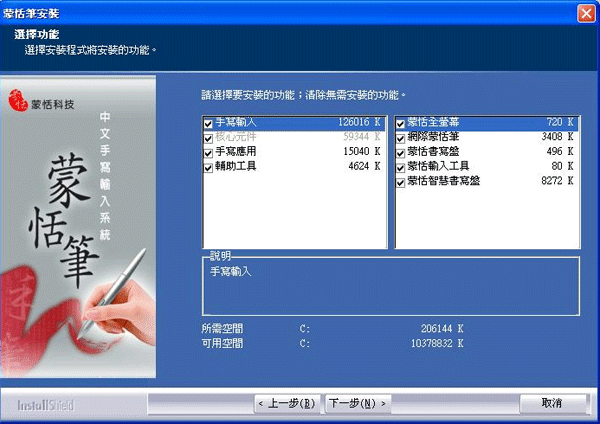
Task: Select the 蒙恬書寫盤 sub-feature row
Action: 487,152
